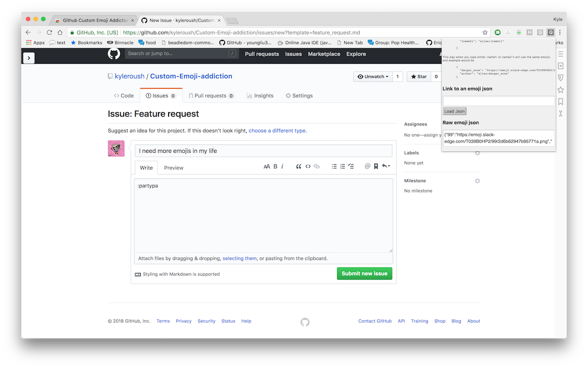Click Submit new issue button

point(364,274)
